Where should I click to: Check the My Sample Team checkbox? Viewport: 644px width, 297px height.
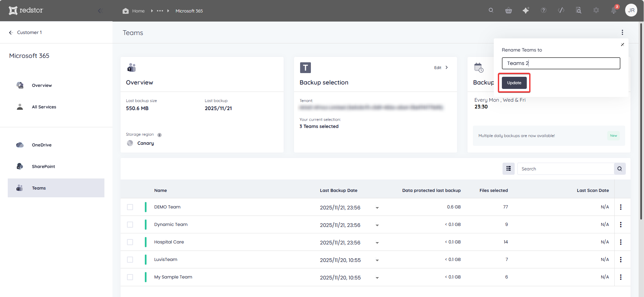tap(130, 277)
